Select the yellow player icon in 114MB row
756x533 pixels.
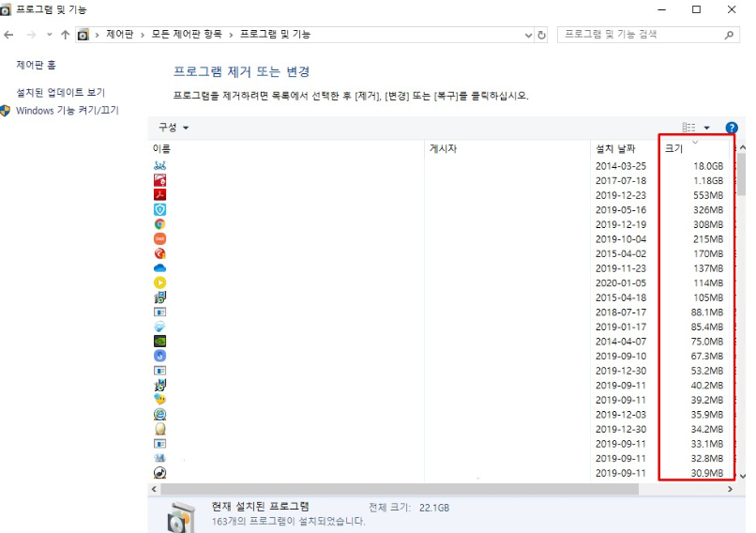(x=160, y=282)
